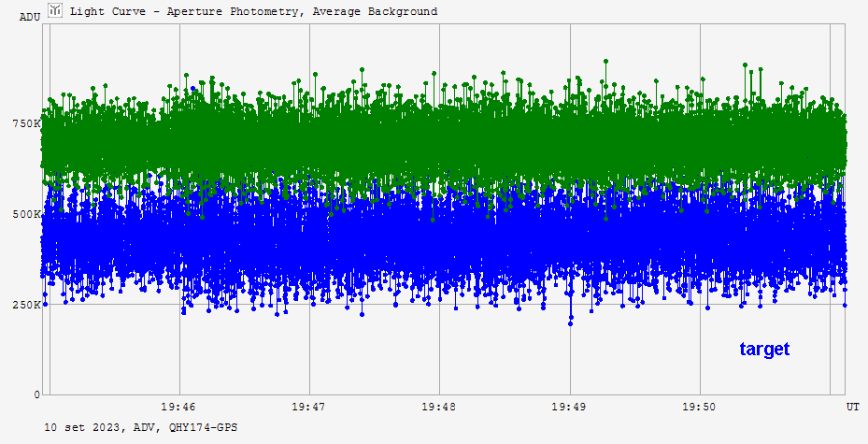Click the 19:47 time axis label
868x444 pixels.
[309, 407]
